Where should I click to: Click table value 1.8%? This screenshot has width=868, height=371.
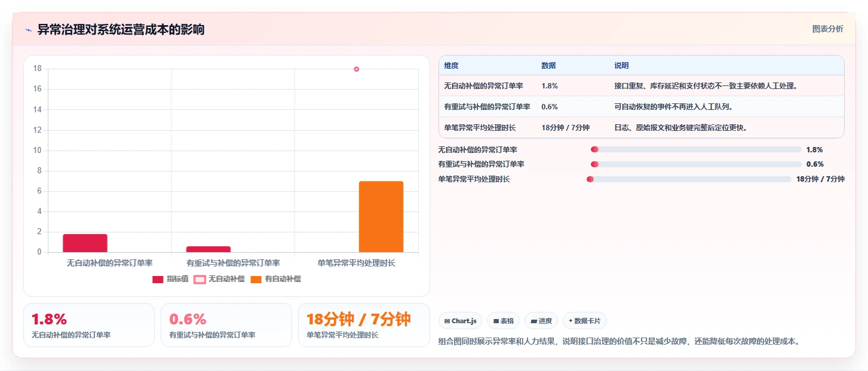tap(550, 86)
